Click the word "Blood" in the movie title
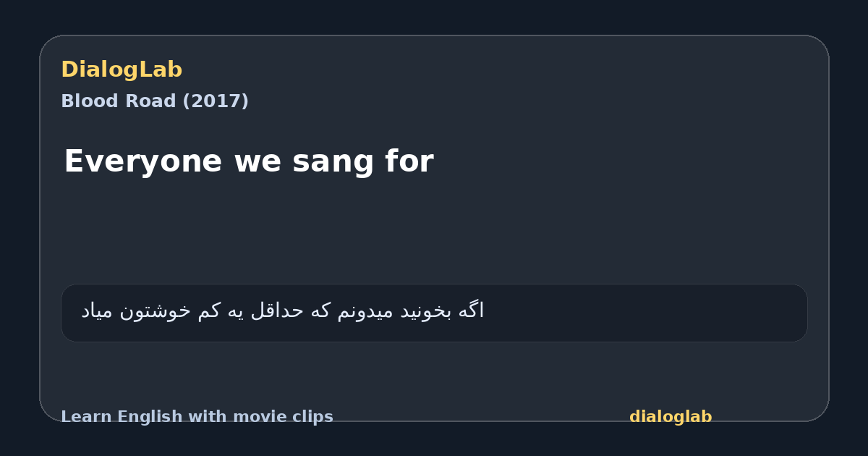The height and width of the screenshot is (456, 868). point(83,101)
